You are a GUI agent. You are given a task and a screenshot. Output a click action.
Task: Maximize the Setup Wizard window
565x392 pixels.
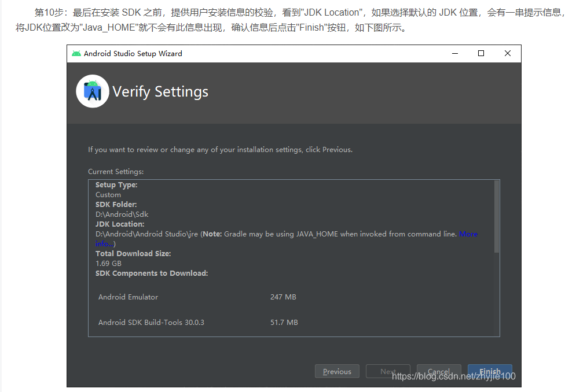pyautogui.click(x=481, y=54)
